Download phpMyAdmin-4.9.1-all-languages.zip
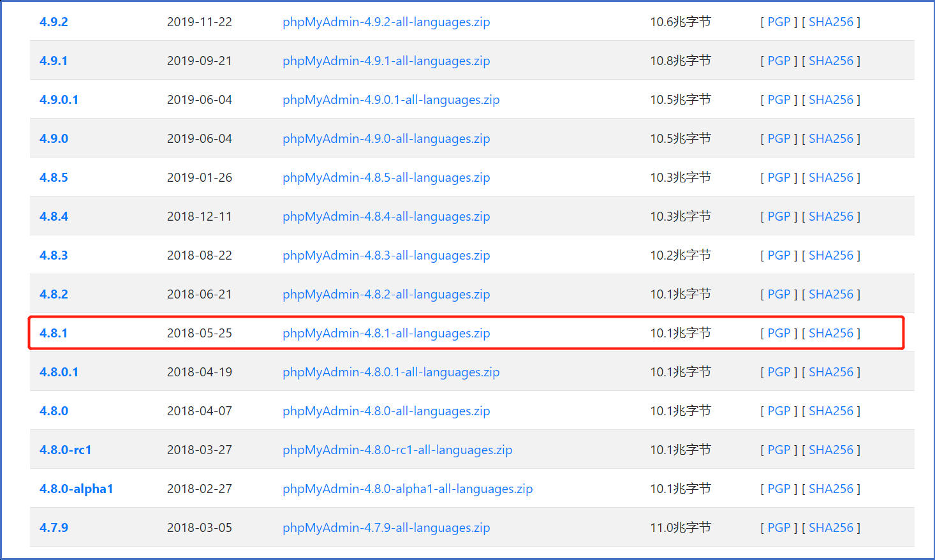 [x=386, y=61]
